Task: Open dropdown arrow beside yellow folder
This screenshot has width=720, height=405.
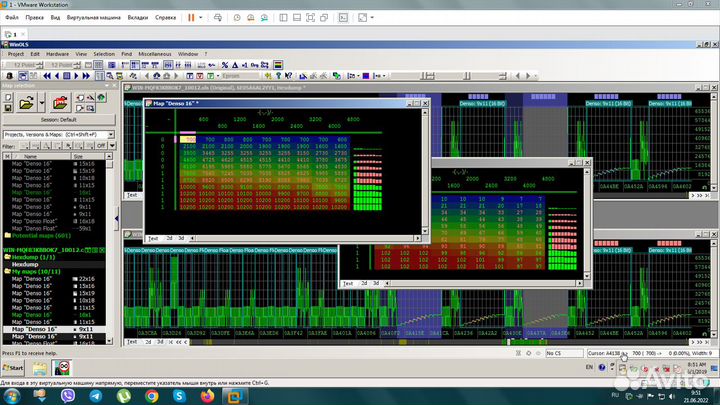Action: click(x=42, y=103)
